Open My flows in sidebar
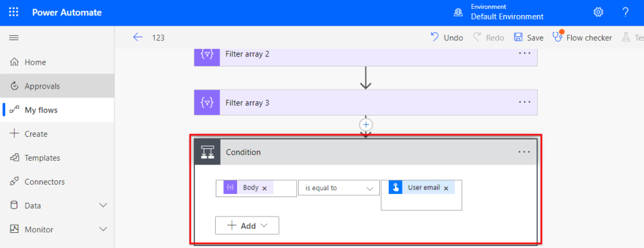Viewport: 644px width, 248px height. point(57,110)
